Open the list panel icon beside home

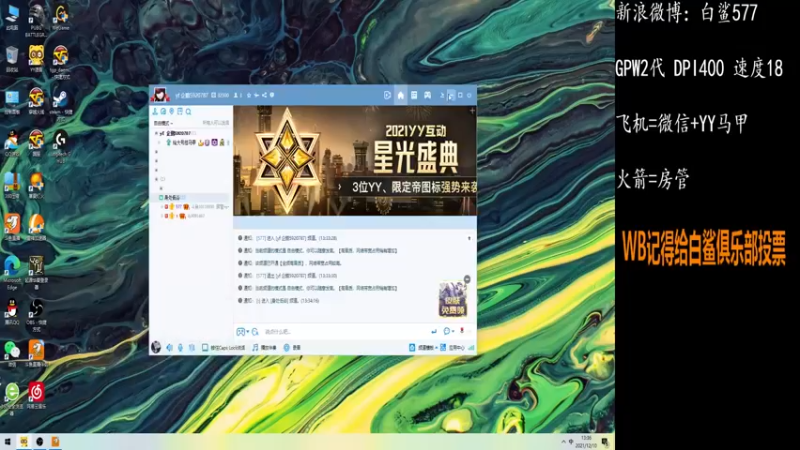(x=414, y=95)
